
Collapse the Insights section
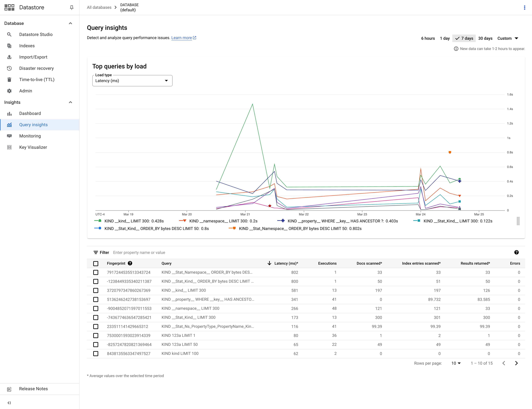coord(71,102)
